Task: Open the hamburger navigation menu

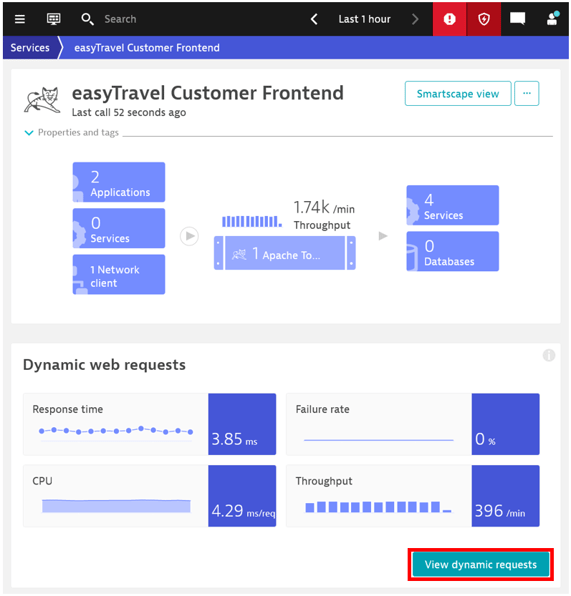Action: (20, 19)
